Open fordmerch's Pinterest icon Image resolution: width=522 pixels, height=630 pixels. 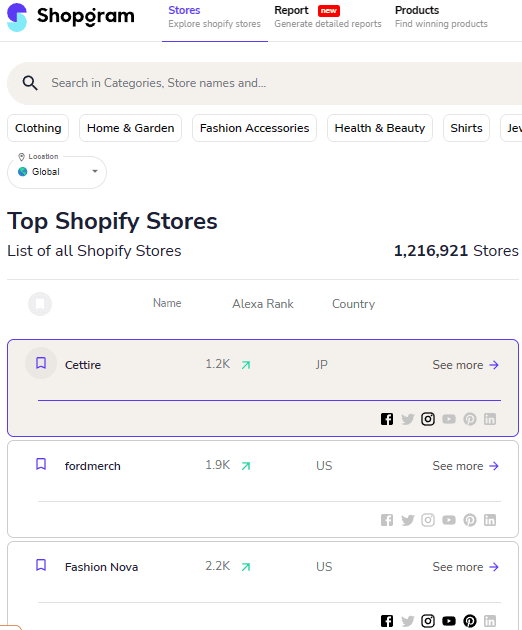(x=470, y=520)
